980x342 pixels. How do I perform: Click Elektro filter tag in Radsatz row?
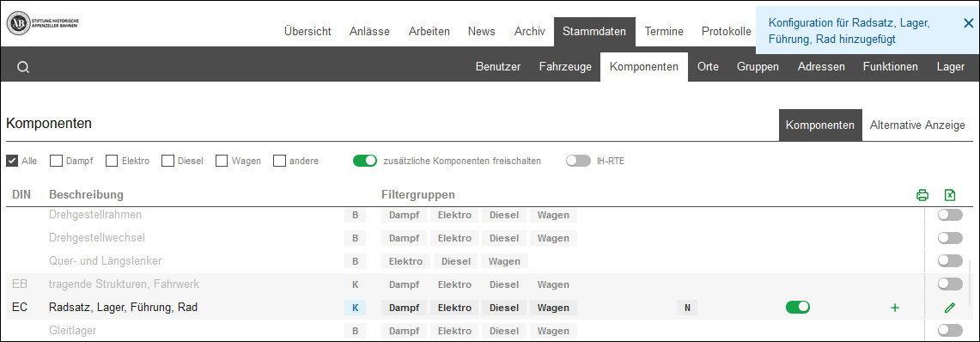tap(454, 308)
